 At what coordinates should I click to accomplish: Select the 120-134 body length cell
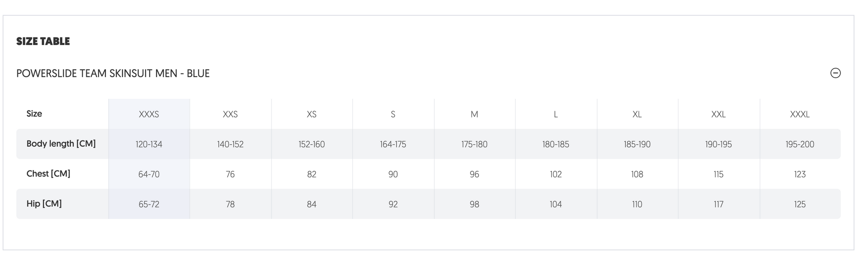149,144
